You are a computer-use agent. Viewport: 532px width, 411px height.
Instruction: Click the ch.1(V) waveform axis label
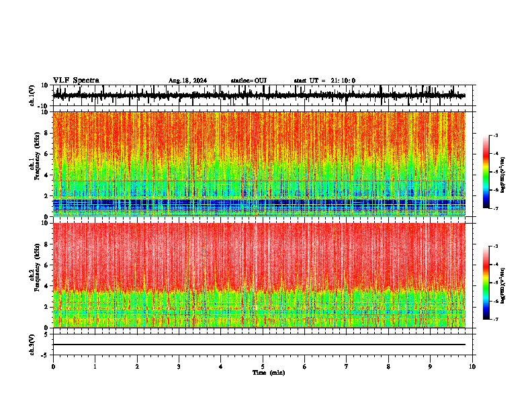(32, 95)
